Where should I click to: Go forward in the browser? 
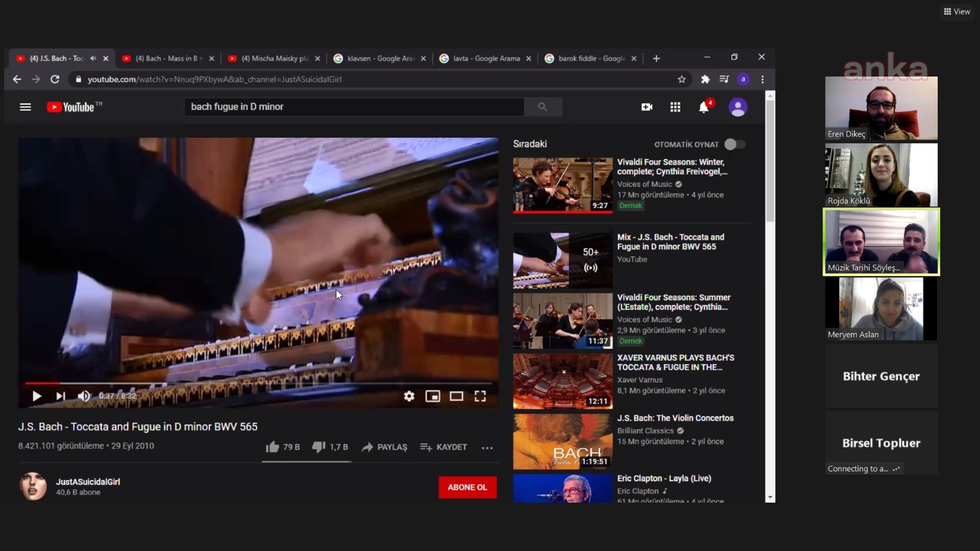coord(36,79)
